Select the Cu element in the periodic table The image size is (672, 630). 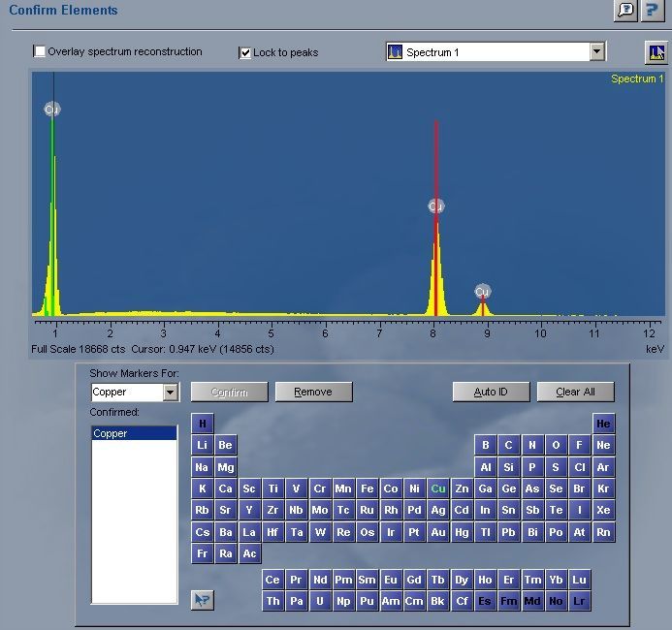coord(438,489)
